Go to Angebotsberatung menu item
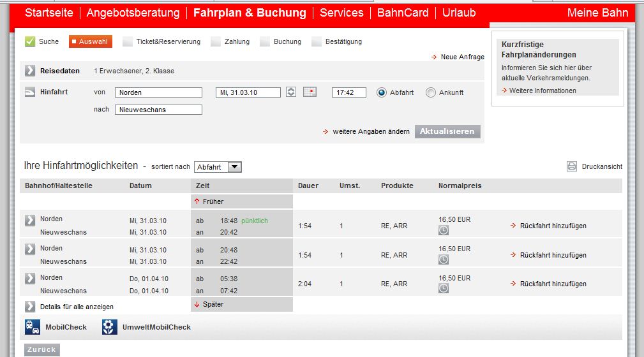Viewport: 644px width, 357px height. pos(133,13)
